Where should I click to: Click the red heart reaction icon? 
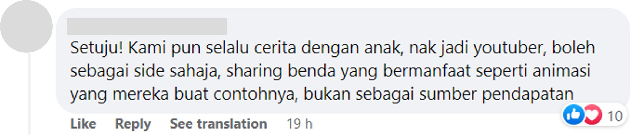click(593, 114)
